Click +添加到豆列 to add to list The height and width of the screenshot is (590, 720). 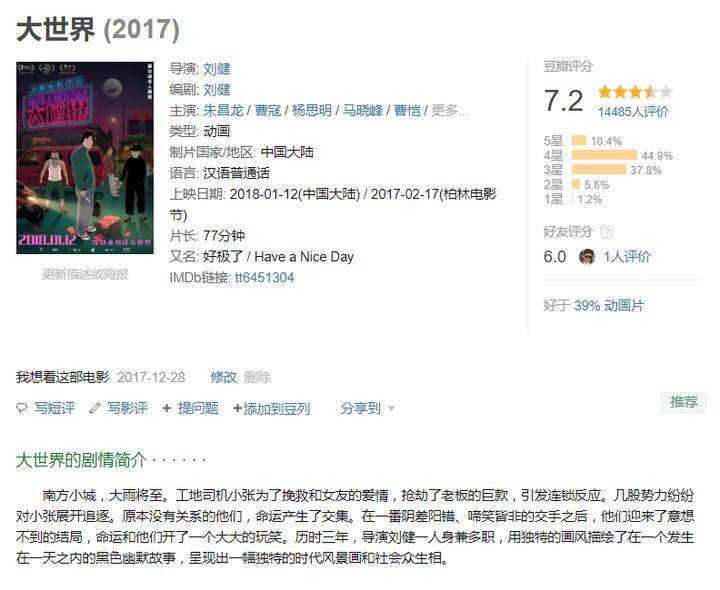click(x=272, y=408)
